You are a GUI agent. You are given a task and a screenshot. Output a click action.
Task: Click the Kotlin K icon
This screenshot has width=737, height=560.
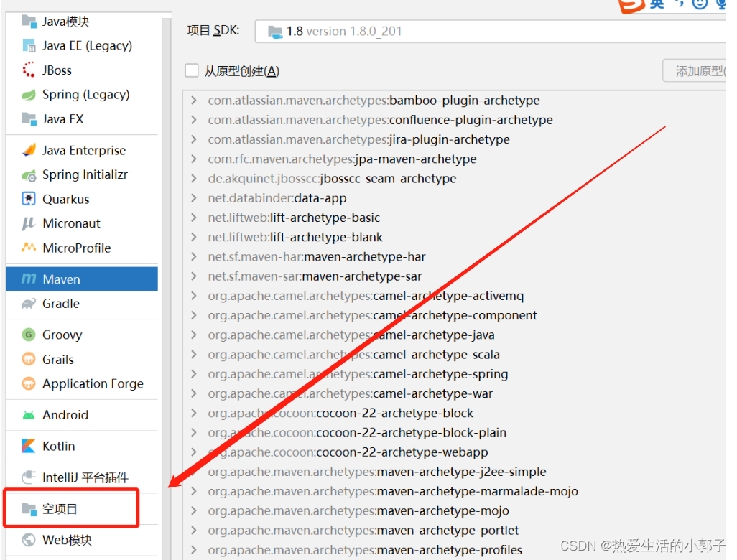click(29, 446)
